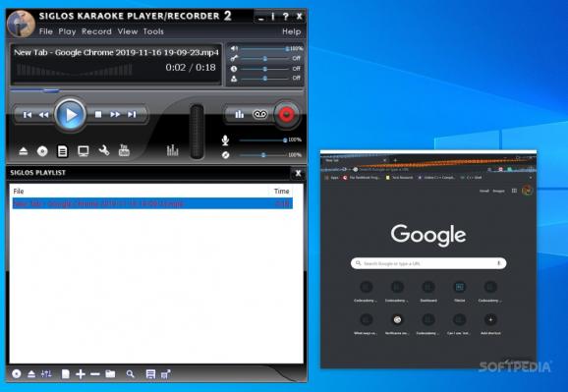Click the large blue Play button
The height and width of the screenshot is (392, 568).
(71, 115)
